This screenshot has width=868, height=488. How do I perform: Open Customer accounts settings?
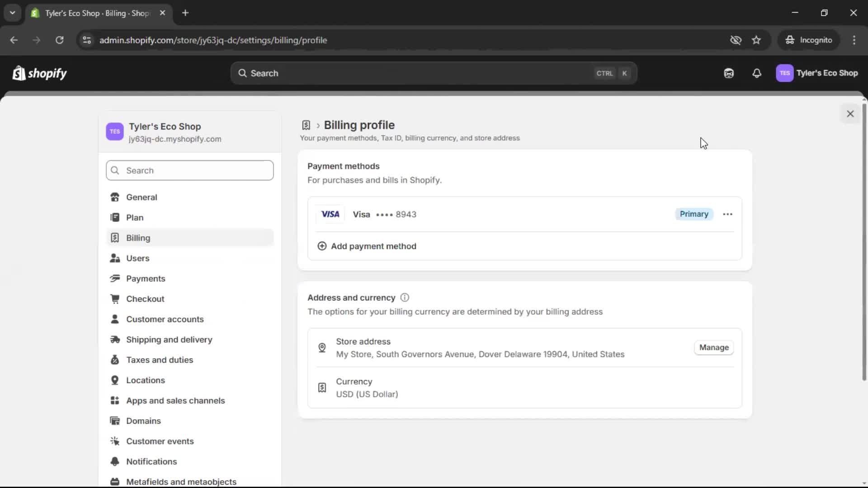point(165,319)
